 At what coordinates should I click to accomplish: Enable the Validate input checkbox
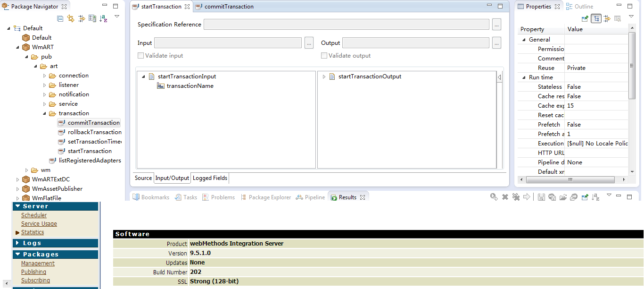pyautogui.click(x=140, y=56)
